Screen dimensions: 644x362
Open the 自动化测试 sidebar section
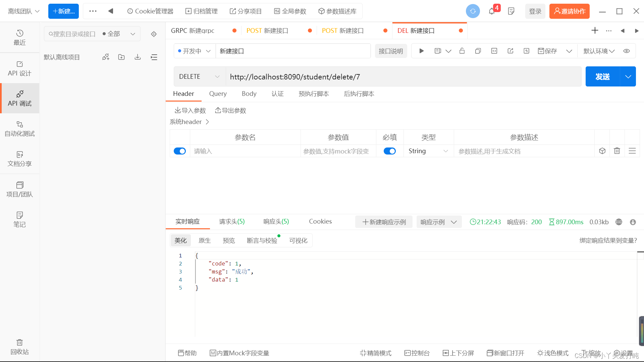tap(19, 129)
